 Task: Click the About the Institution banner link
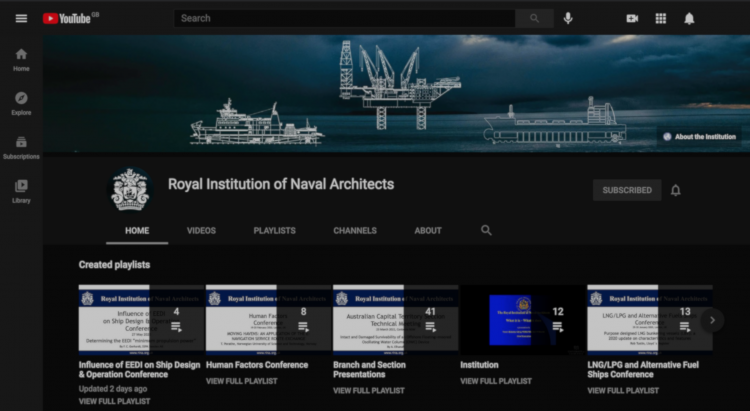(x=699, y=136)
